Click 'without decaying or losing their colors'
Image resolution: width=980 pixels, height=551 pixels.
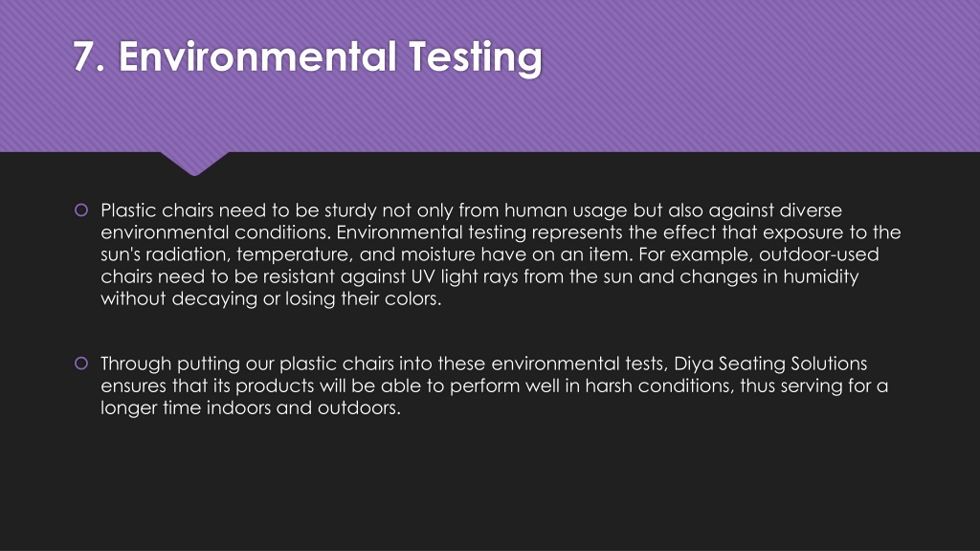(x=269, y=299)
